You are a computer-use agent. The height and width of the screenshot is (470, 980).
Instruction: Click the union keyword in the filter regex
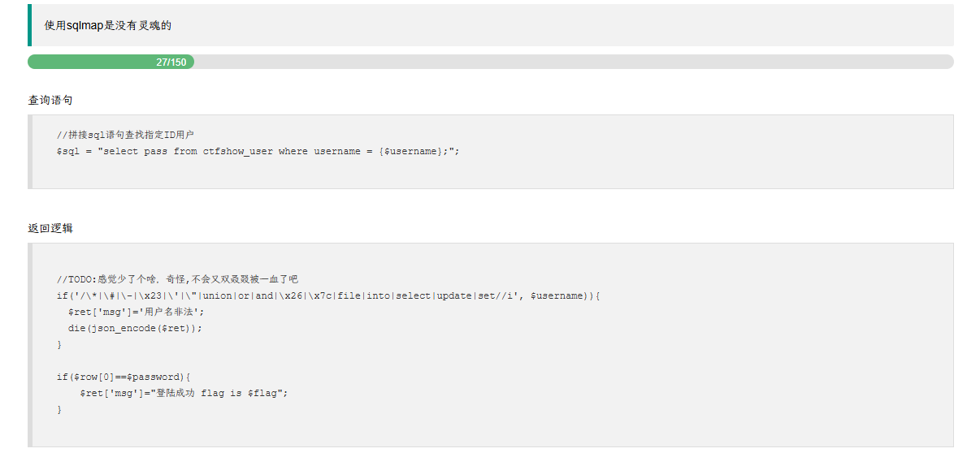[x=218, y=295]
